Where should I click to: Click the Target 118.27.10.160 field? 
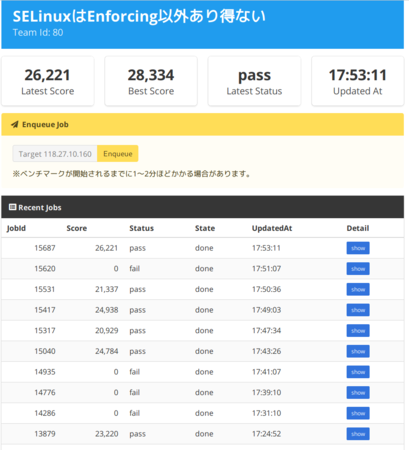point(55,154)
